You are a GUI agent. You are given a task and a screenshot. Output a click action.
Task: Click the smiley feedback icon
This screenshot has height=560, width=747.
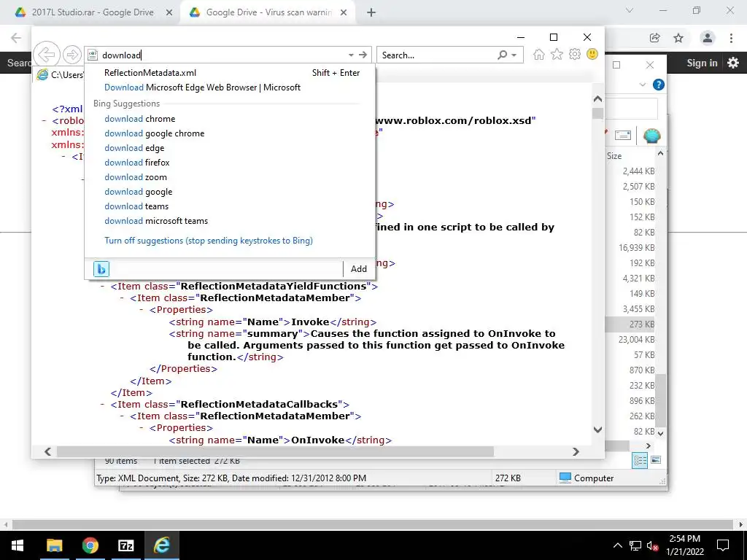point(592,54)
